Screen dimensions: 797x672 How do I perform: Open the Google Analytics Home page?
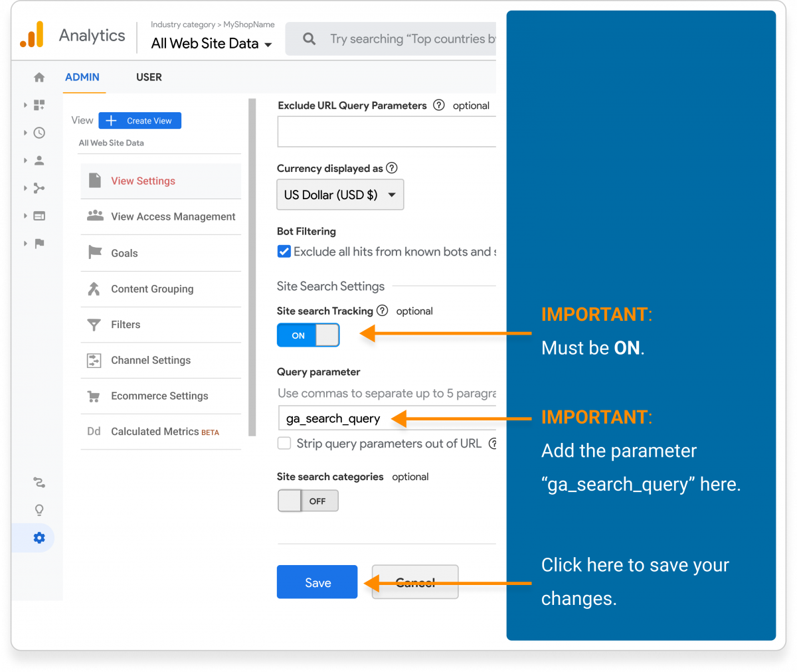tap(39, 77)
